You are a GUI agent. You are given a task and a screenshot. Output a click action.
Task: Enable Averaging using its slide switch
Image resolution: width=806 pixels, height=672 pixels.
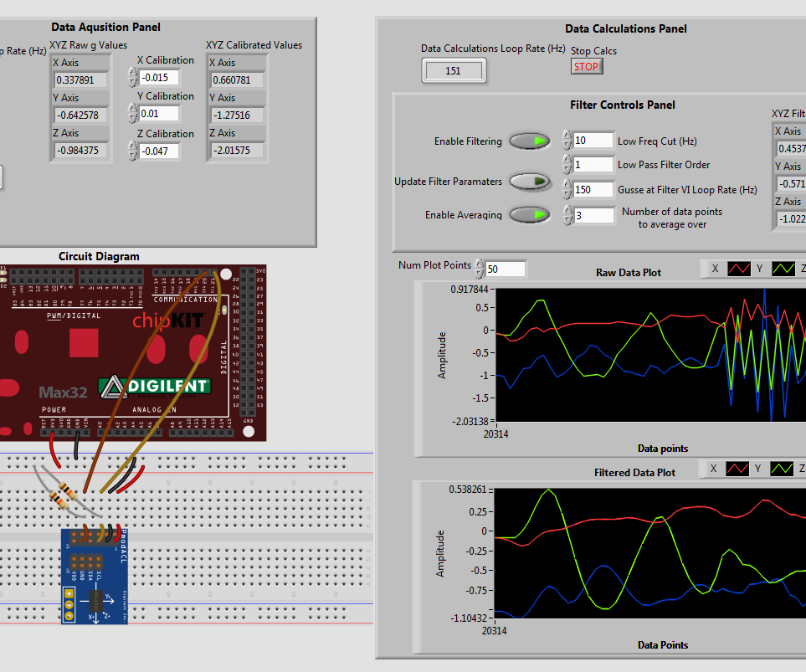530,215
